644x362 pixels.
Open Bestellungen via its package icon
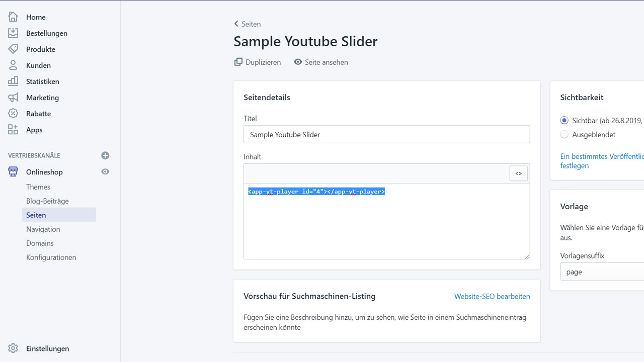coord(13,33)
